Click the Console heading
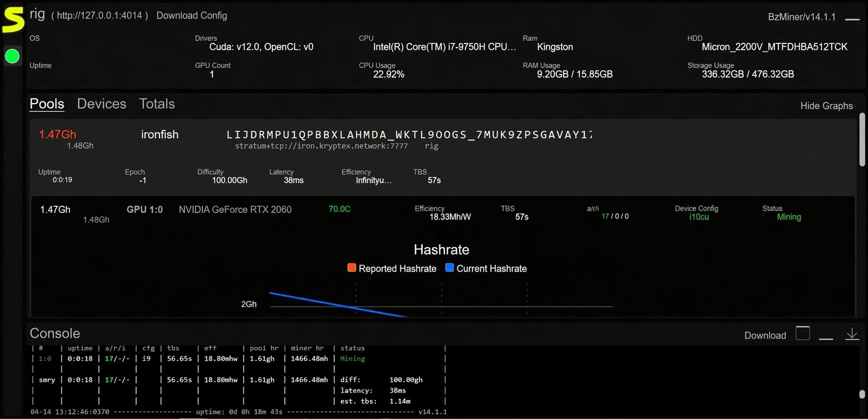The height and width of the screenshot is (419, 868). click(x=55, y=333)
